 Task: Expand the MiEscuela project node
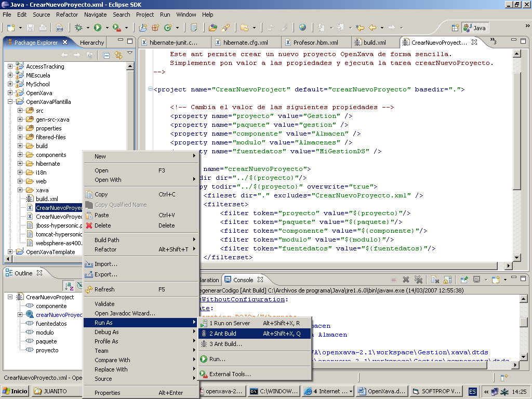click(10, 75)
